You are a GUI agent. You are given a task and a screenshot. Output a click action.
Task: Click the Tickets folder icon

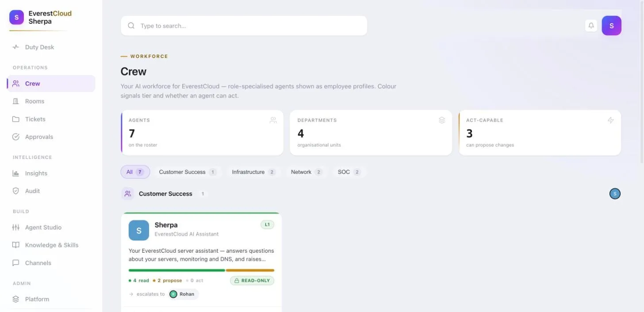click(x=16, y=119)
